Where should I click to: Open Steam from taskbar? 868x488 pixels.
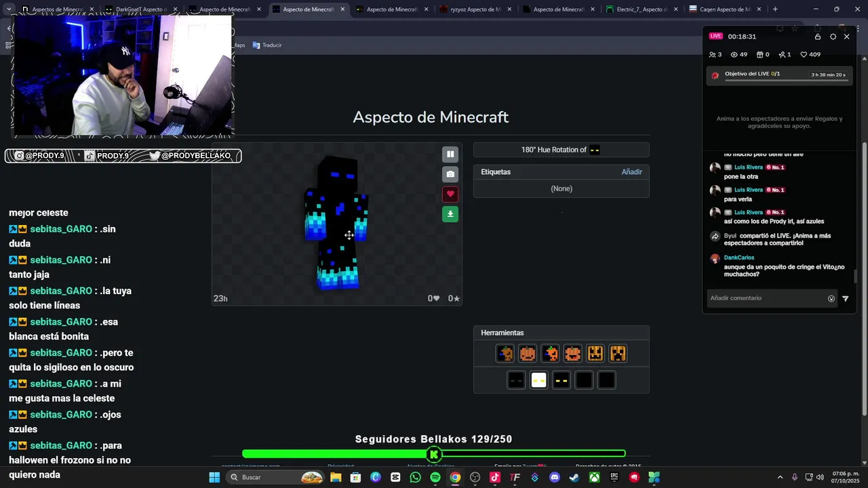574,477
